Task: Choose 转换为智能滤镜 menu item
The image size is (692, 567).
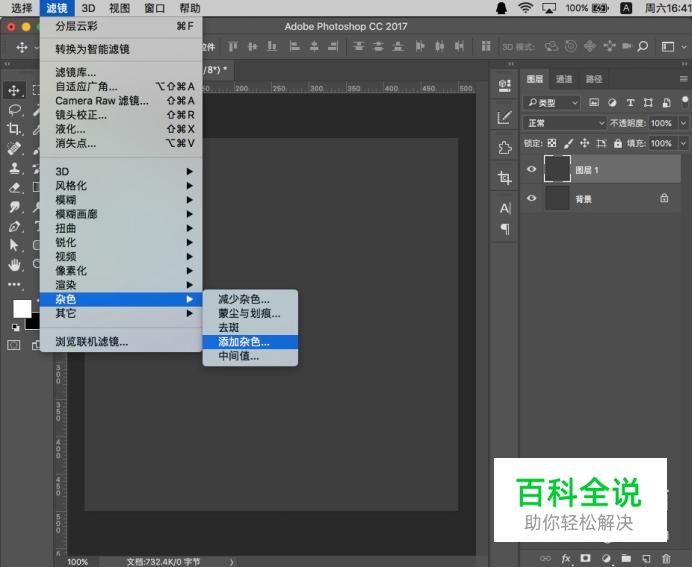Action: (x=121, y=49)
